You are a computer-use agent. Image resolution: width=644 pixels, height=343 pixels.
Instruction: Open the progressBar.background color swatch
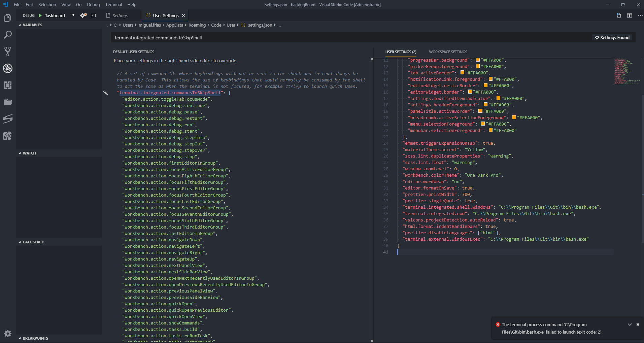[x=477, y=60]
